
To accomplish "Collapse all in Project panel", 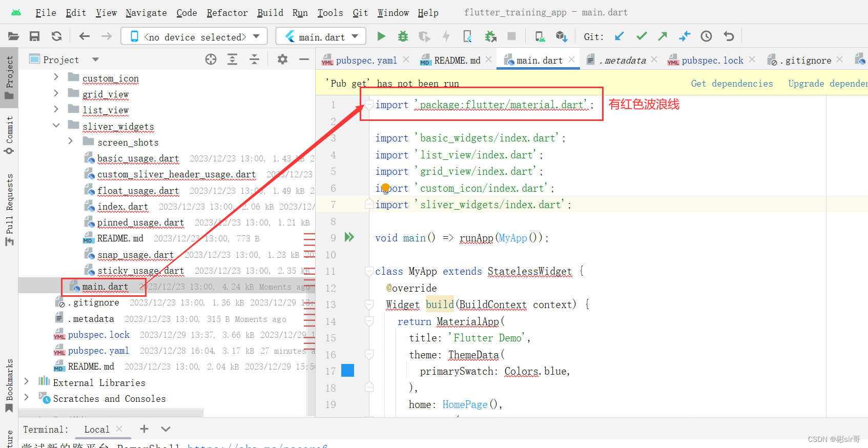I will (x=254, y=59).
